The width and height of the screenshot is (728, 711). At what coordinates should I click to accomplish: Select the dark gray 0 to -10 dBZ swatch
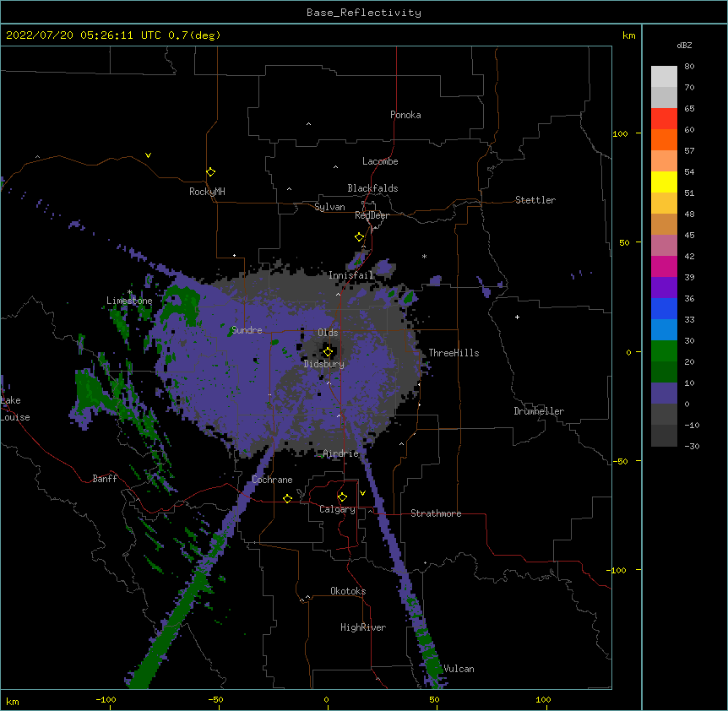[664, 415]
